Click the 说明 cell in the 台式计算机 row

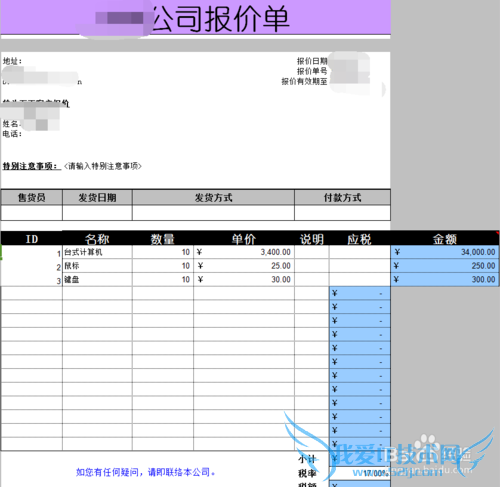312,252
